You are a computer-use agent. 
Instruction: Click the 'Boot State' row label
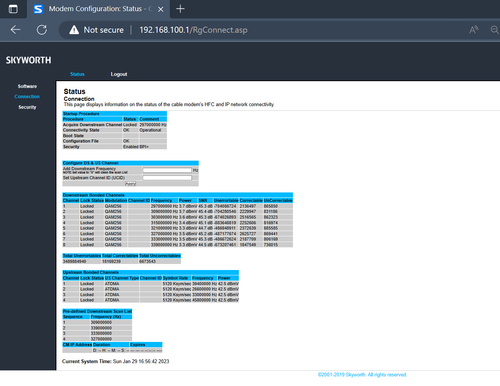[73, 136]
